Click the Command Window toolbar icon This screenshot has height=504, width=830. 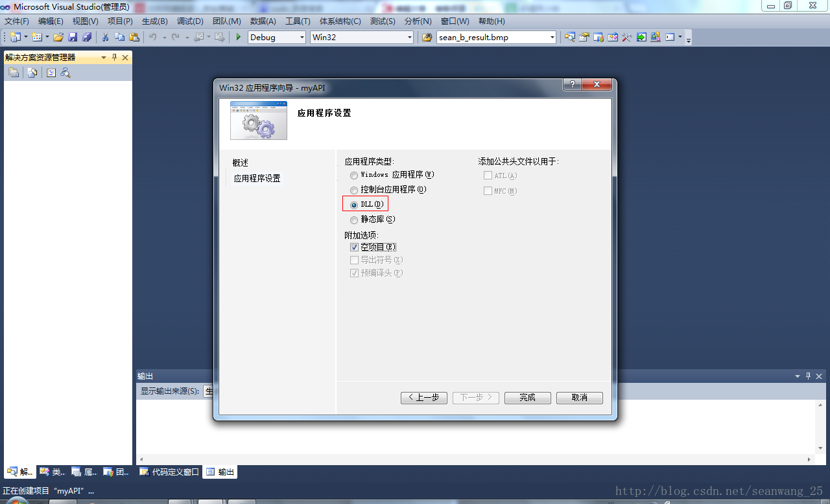tap(670, 37)
